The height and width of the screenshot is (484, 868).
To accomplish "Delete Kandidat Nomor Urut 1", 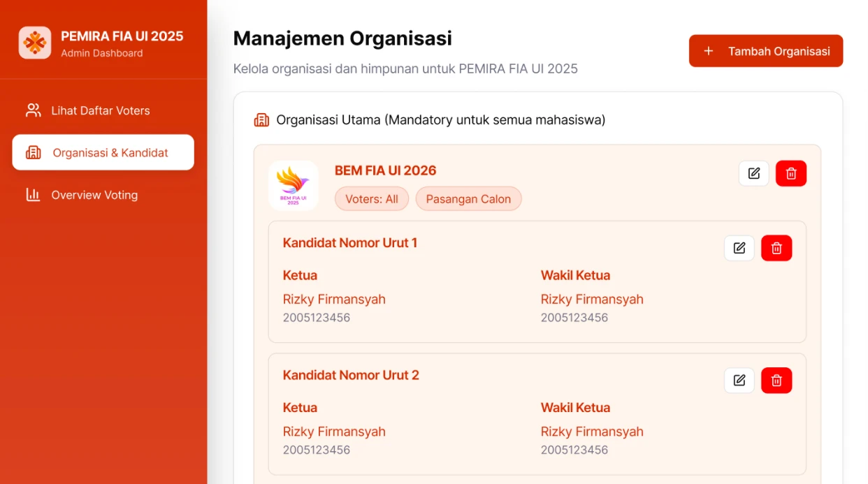I will point(776,248).
